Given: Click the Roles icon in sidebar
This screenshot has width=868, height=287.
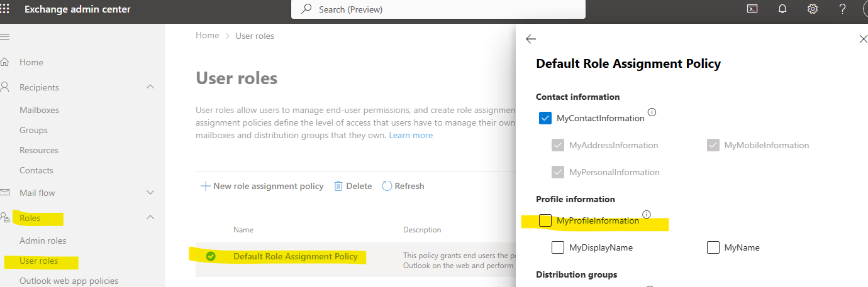Looking at the screenshot, I should click(x=5, y=217).
